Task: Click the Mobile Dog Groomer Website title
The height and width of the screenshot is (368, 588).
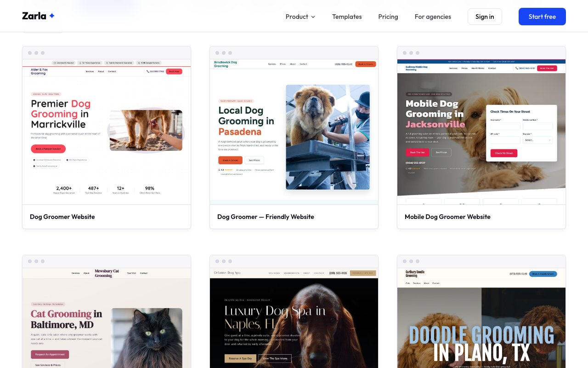Action: pos(447,217)
